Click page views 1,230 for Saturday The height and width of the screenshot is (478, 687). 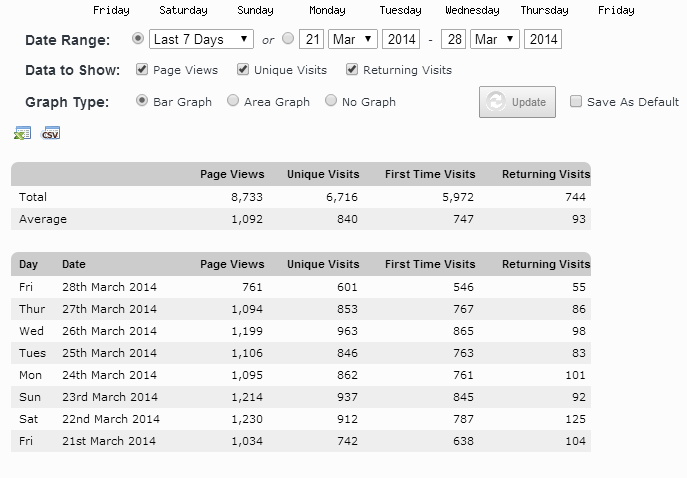pos(247,419)
